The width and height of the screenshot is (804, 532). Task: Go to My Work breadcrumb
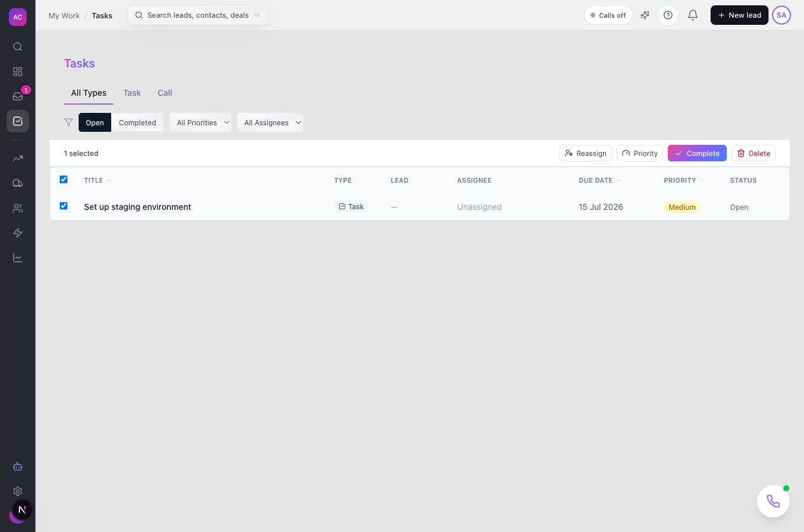pos(64,15)
